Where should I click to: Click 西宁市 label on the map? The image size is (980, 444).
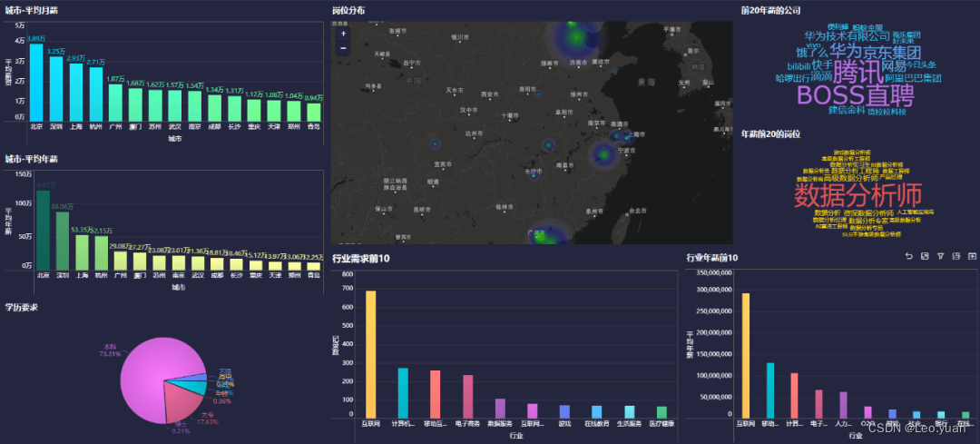[x=413, y=64]
